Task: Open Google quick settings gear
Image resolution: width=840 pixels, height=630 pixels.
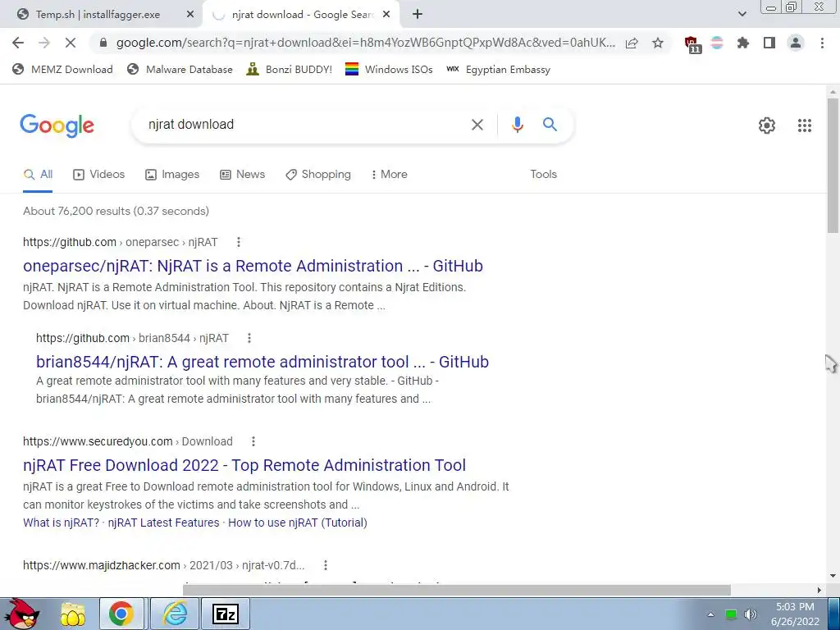Action: pos(767,126)
